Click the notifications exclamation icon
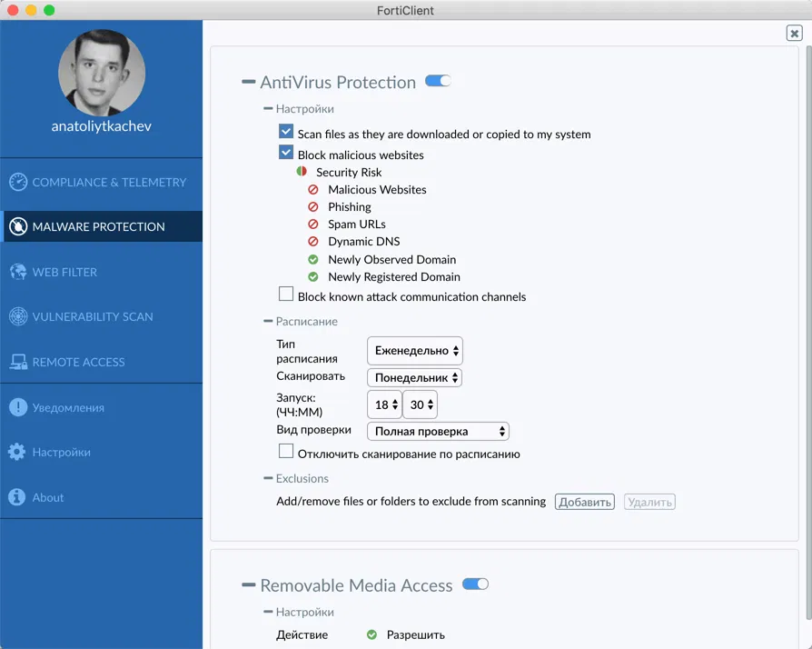The image size is (812, 649). pyautogui.click(x=18, y=407)
